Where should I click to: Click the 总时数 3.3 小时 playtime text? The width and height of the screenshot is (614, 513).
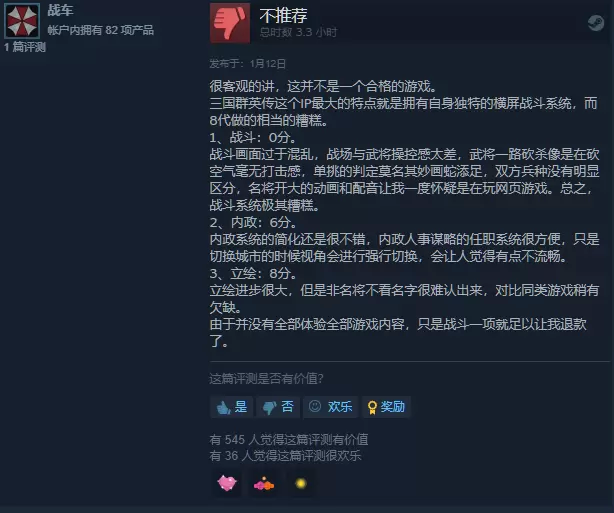(x=298, y=32)
